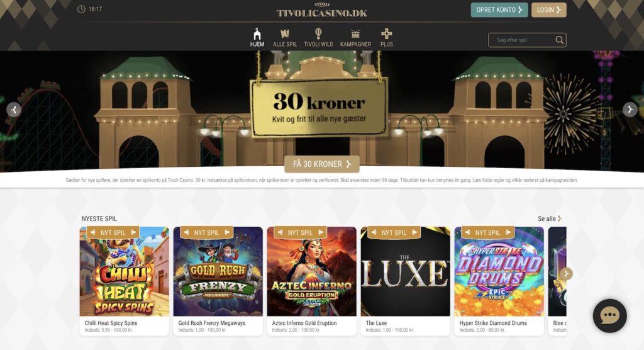Open the Alle Spil cards icon
Viewport: 644px width, 350px height.
pyautogui.click(x=285, y=34)
